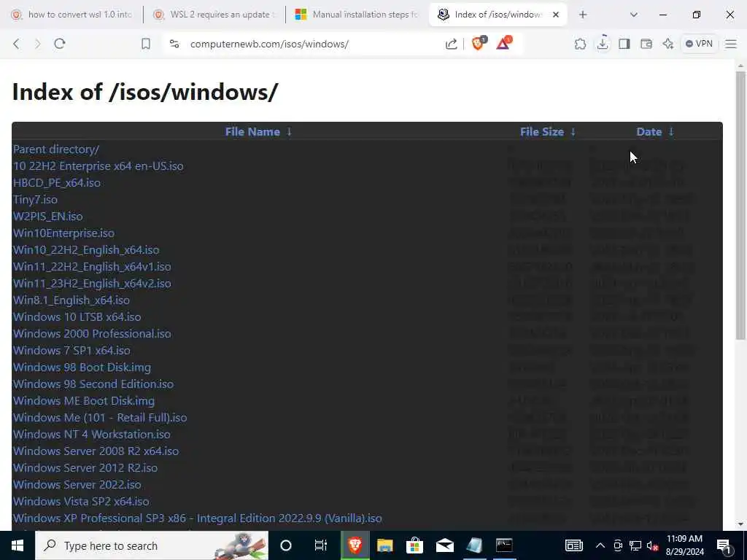Click the Date descending arrow

tap(671, 132)
